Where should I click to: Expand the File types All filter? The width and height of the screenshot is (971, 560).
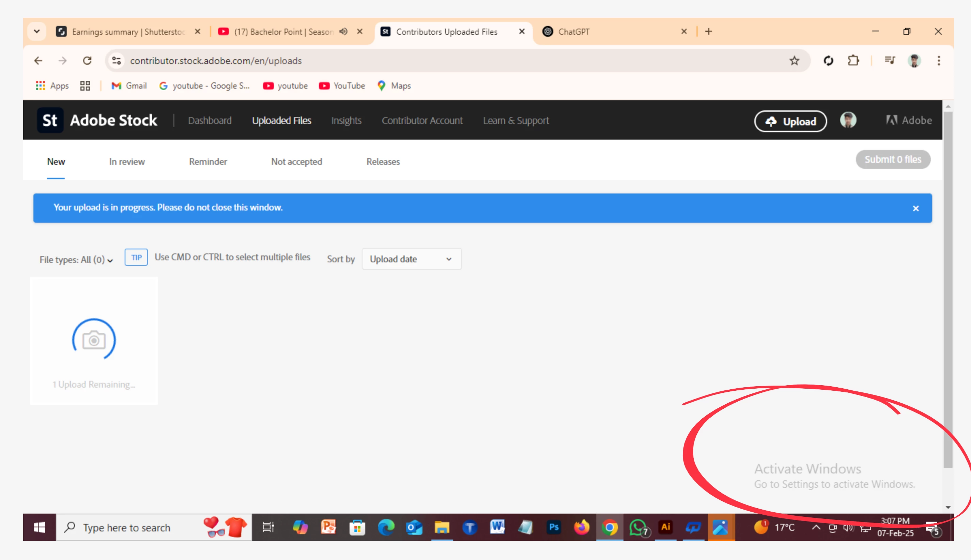point(76,260)
